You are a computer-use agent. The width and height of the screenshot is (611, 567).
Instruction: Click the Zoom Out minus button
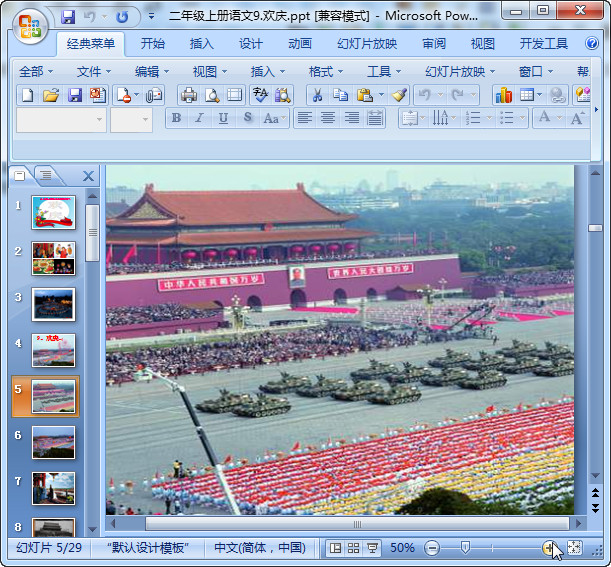tap(432, 548)
